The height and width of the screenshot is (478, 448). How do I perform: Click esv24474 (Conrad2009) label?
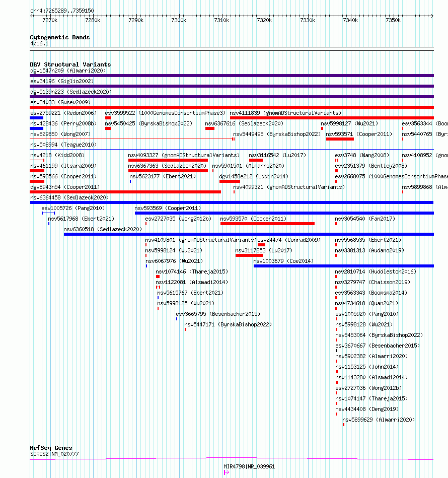(x=289, y=240)
